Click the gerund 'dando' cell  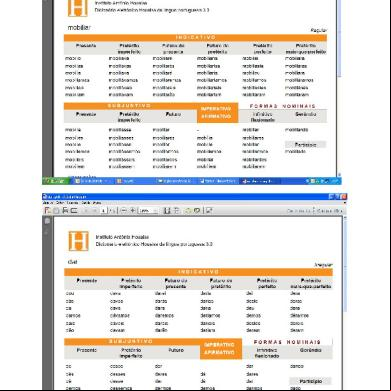297,366
